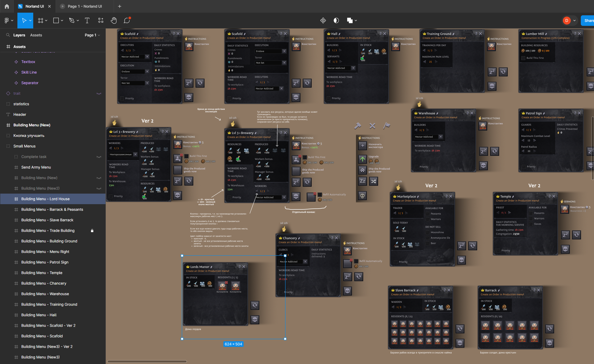
Task: Select the Send Army Menu layer
Action: [53, 167]
